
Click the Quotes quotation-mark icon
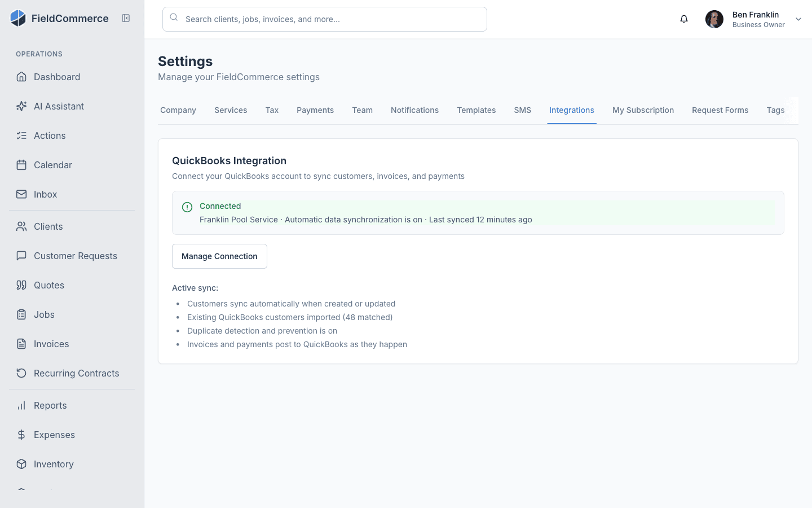pyautogui.click(x=21, y=285)
